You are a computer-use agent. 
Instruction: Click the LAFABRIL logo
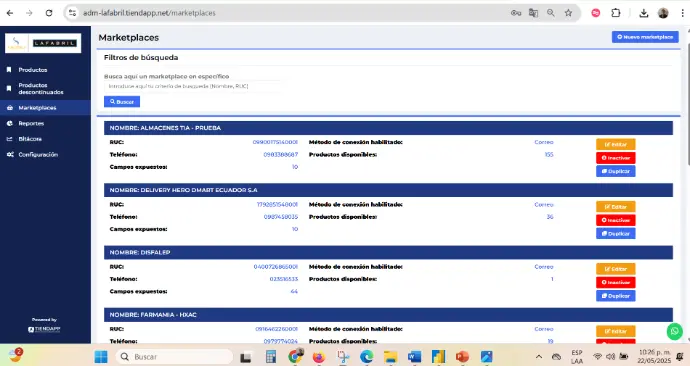coord(43,43)
